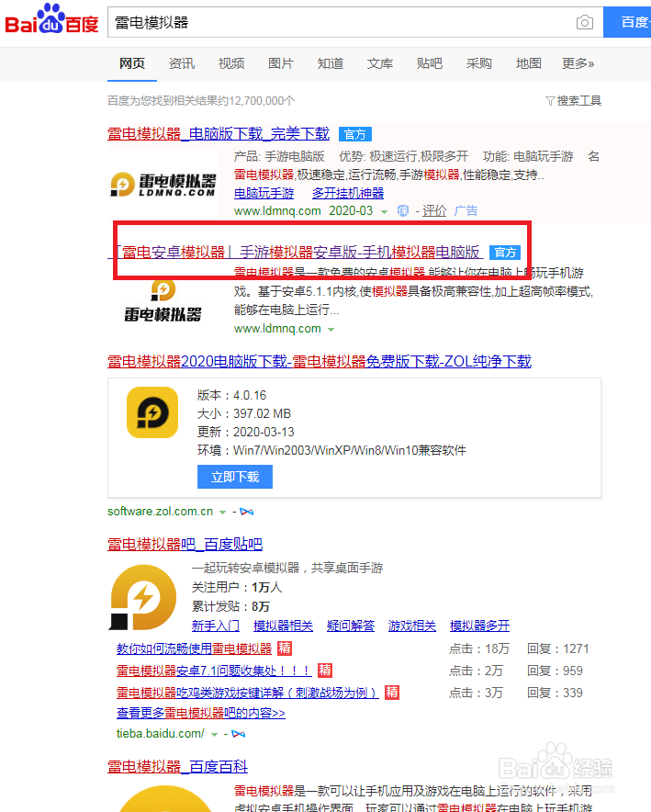Click 精 badge beside 教你如何流畅使用 post
This screenshot has height=812, width=651.
click(285, 648)
